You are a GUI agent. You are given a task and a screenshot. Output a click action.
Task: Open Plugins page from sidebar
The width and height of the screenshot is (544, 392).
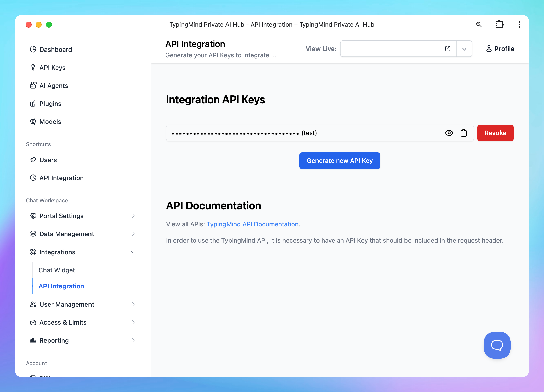50,104
